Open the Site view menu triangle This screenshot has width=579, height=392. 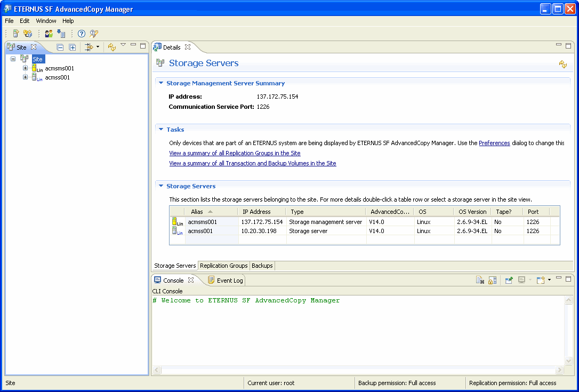pyautogui.click(x=123, y=45)
